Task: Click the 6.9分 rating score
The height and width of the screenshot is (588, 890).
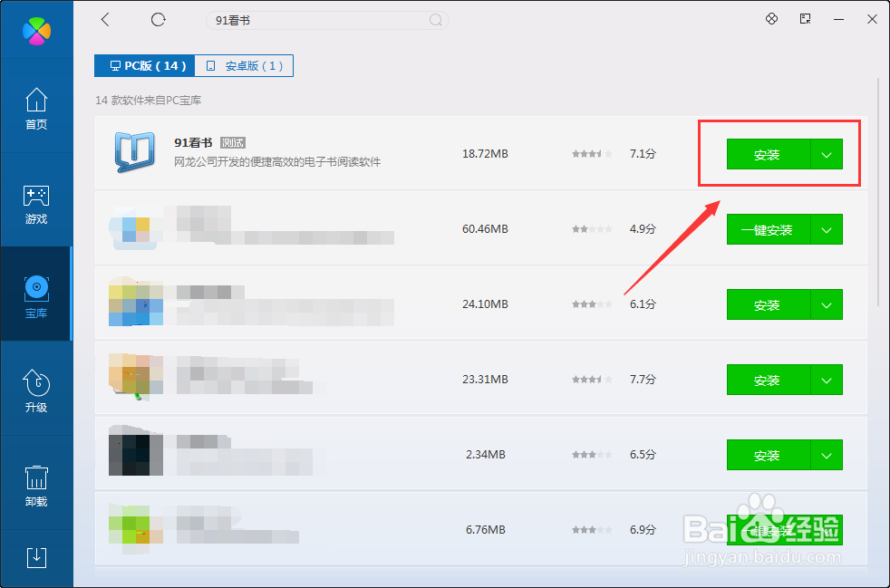Action: pos(643,529)
